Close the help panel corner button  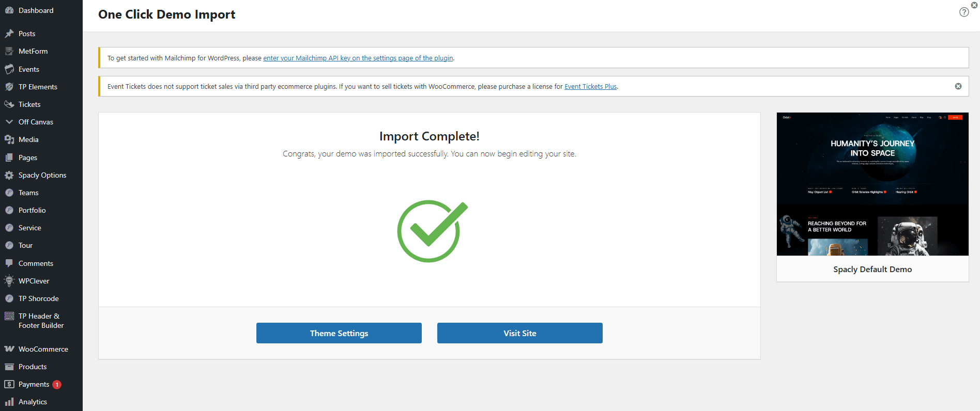pyautogui.click(x=974, y=5)
